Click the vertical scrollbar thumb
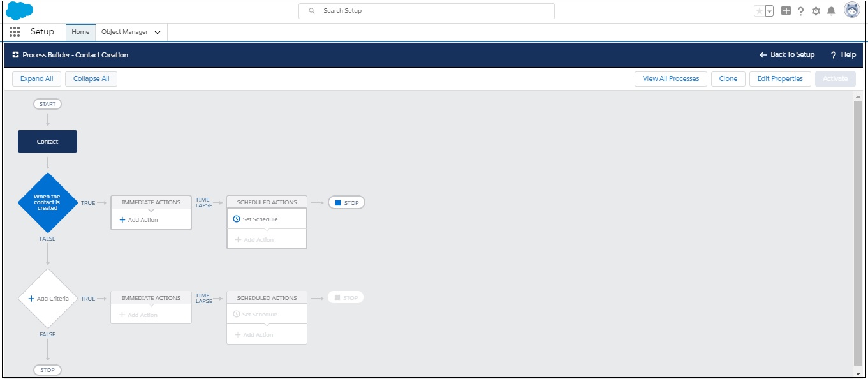 [x=858, y=233]
